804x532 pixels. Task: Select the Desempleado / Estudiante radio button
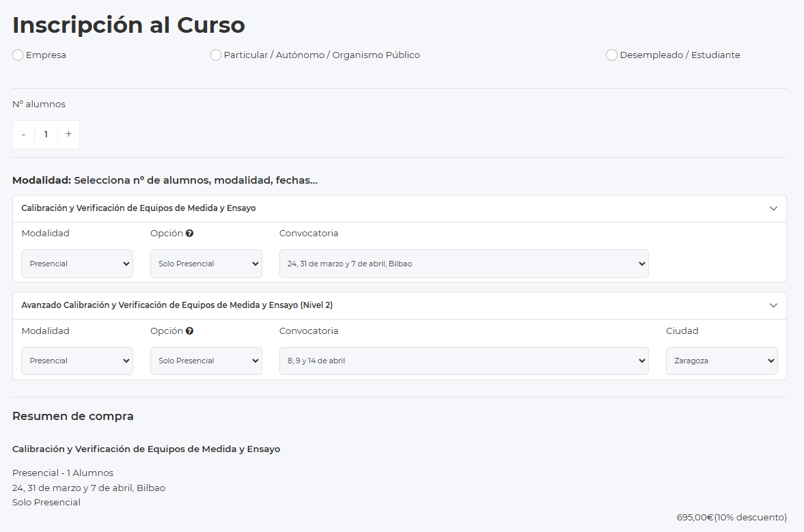coord(611,55)
